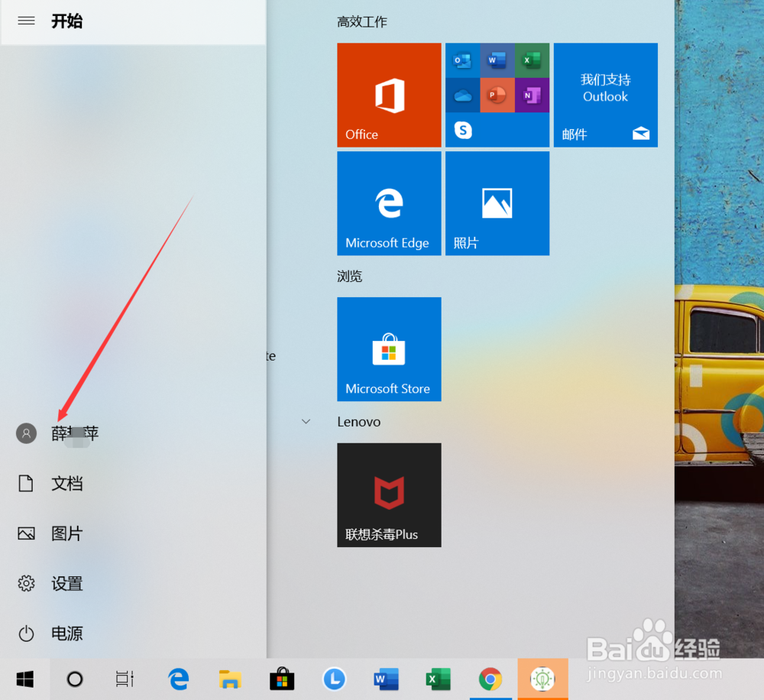Click the 高效工作 group header

tap(362, 22)
